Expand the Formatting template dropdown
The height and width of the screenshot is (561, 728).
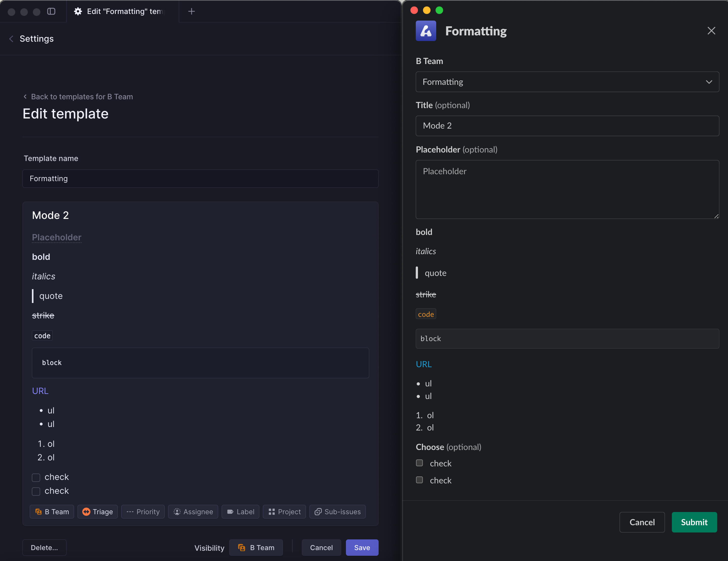click(567, 82)
